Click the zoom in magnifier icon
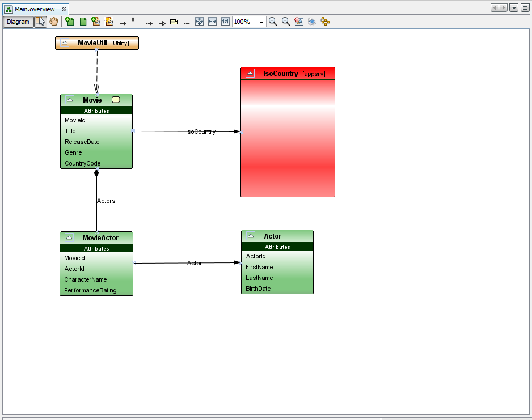 273,22
